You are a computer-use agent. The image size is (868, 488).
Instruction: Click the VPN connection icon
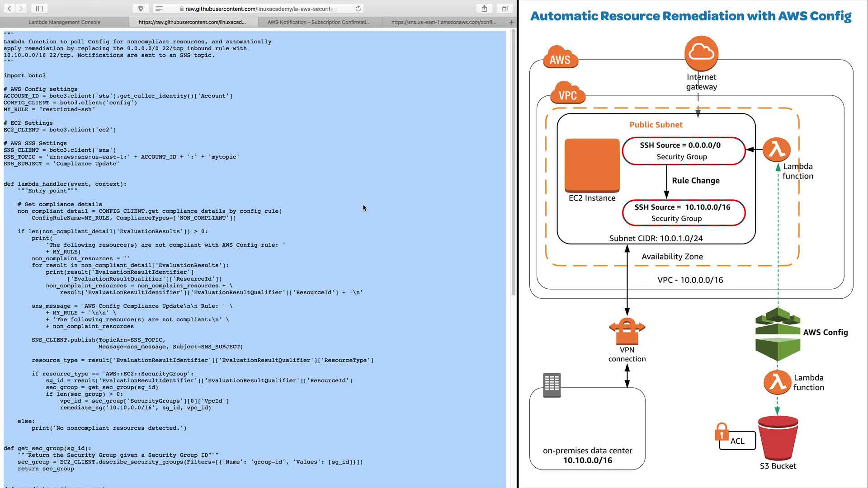627,331
